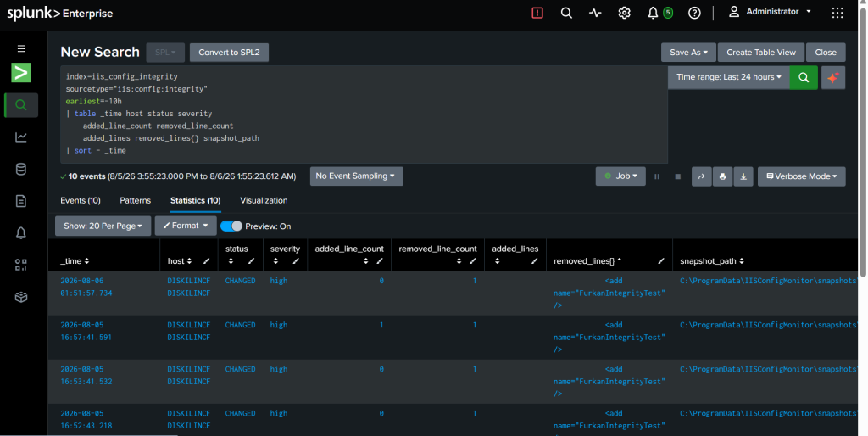Click Convert to SPL2 button
The width and height of the screenshot is (868, 436).
pos(229,52)
